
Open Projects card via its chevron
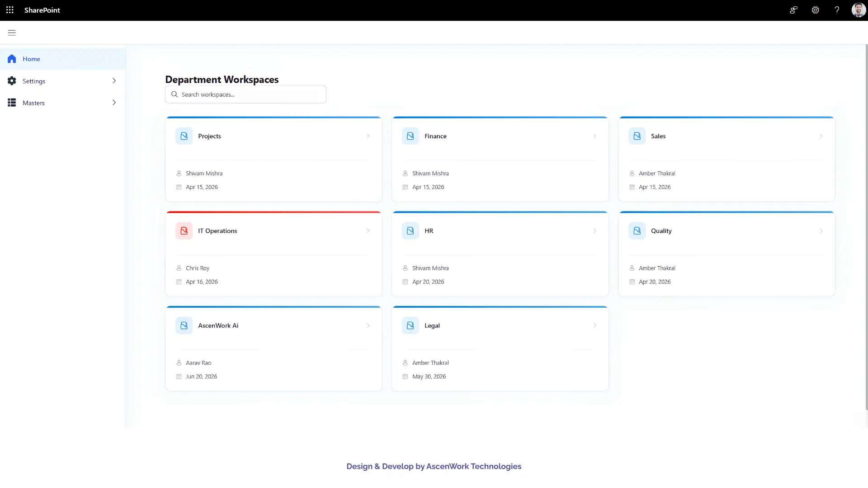368,136
